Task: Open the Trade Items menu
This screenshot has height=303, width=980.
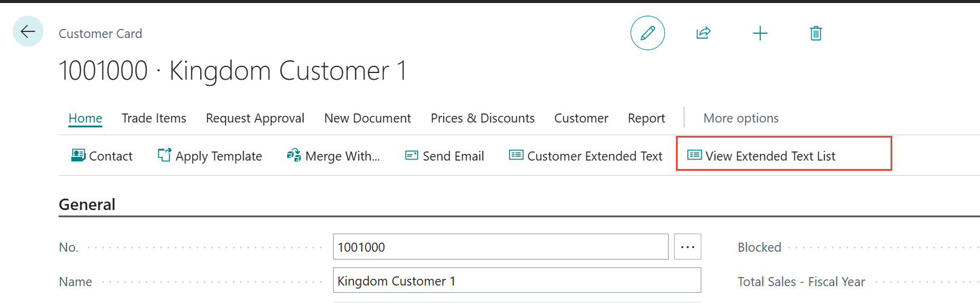Action: click(x=154, y=118)
